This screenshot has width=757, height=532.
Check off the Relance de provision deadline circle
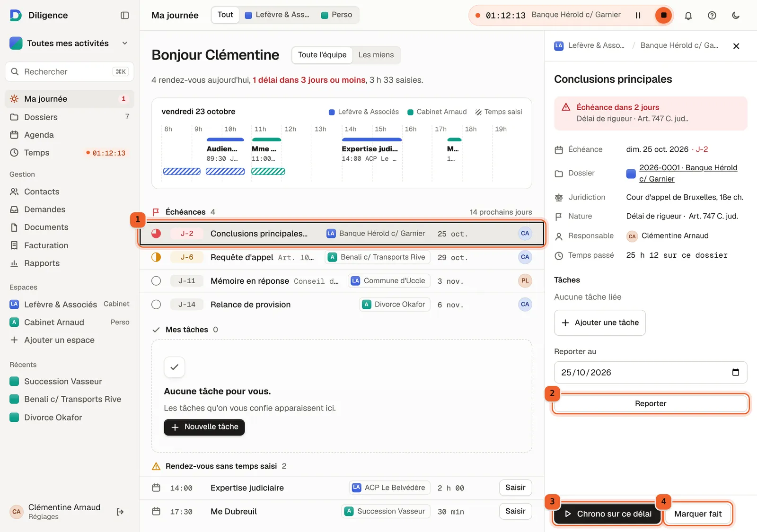[x=156, y=305]
